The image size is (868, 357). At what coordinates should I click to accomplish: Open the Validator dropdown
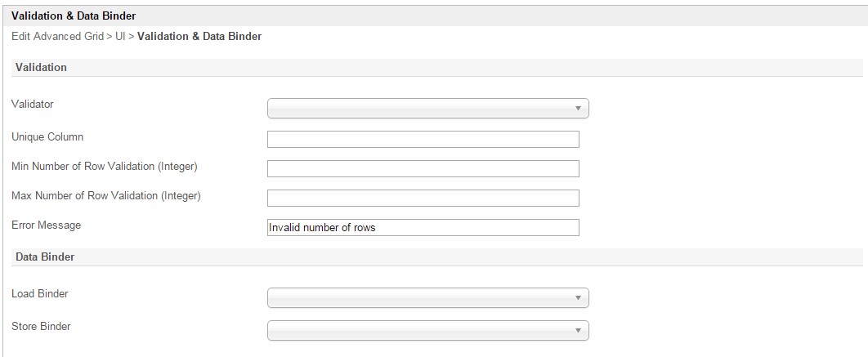click(x=427, y=108)
